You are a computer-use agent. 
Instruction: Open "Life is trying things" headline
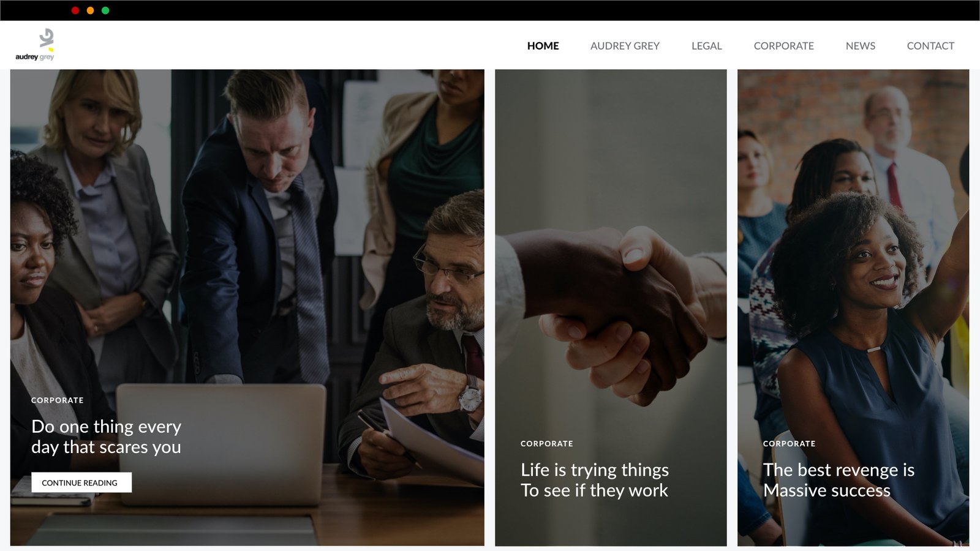[595, 480]
